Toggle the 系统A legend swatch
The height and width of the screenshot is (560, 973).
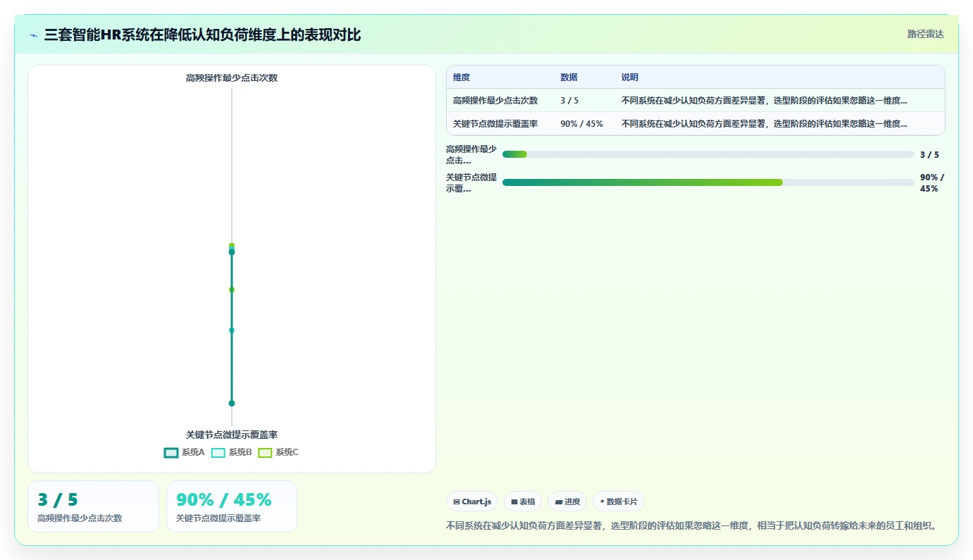tap(171, 453)
